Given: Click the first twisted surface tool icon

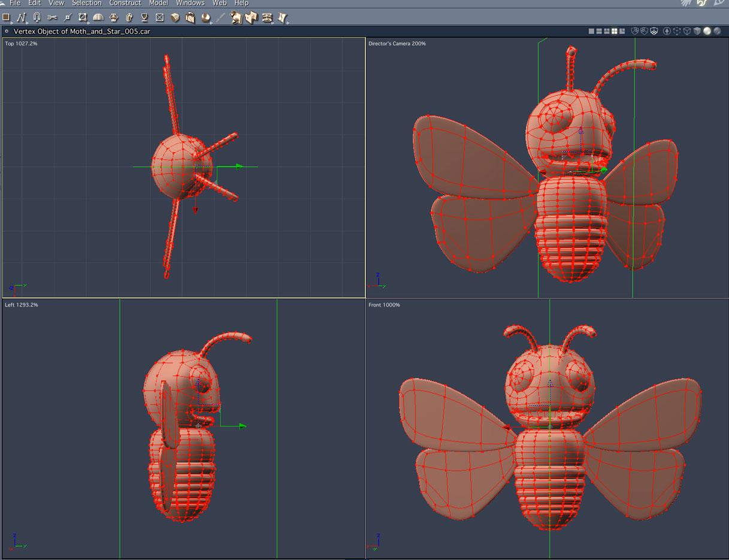Looking at the screenshot, I should 236,17.
